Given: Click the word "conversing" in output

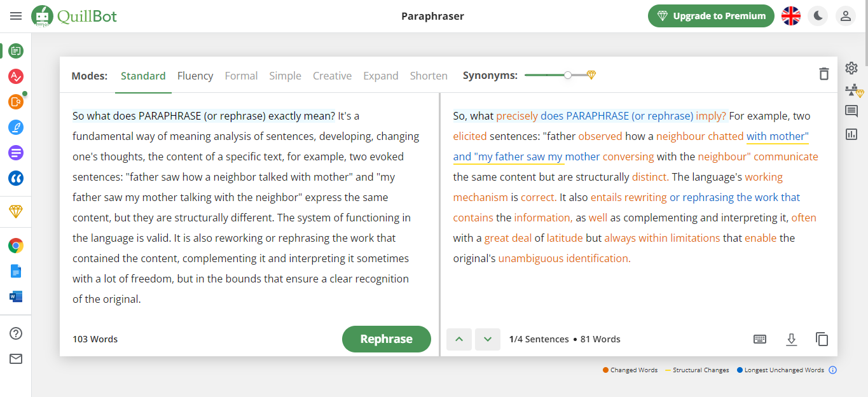Looking at the screenshot, I should [628, 157].
